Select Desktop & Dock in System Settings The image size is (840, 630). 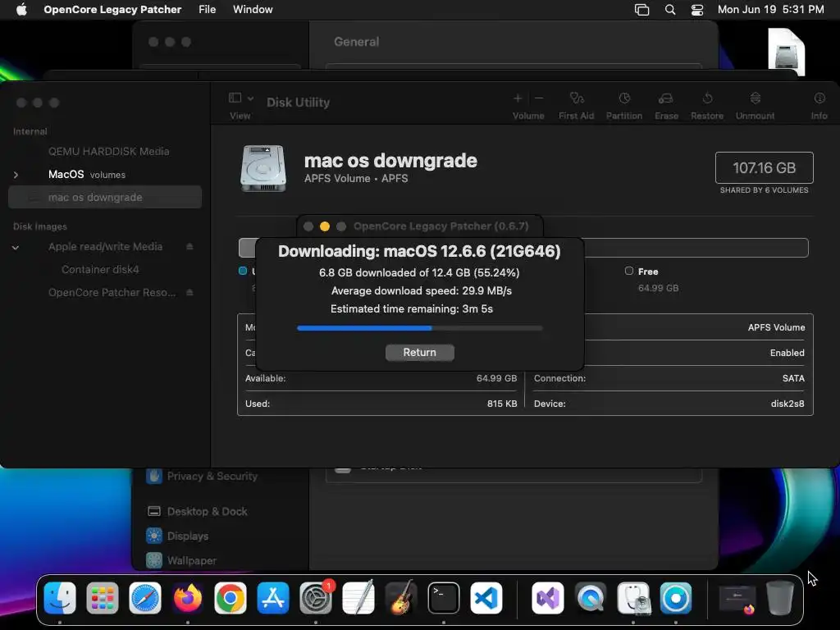198,512
